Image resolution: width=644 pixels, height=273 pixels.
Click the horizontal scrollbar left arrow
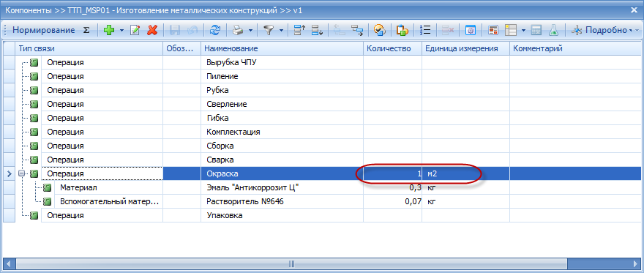coord(9,263)
